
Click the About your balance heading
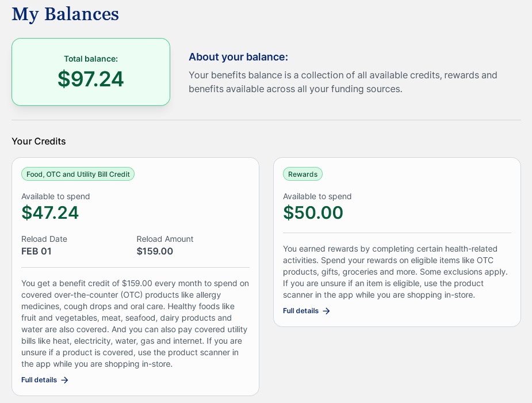tap(238, 57)
